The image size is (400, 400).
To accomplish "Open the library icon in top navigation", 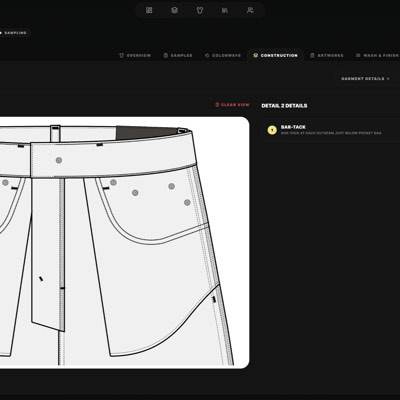I will click(225, 10).
